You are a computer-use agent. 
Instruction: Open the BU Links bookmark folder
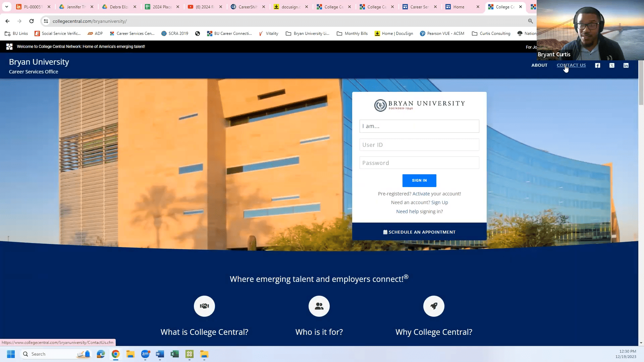click(x=16, y=34)
